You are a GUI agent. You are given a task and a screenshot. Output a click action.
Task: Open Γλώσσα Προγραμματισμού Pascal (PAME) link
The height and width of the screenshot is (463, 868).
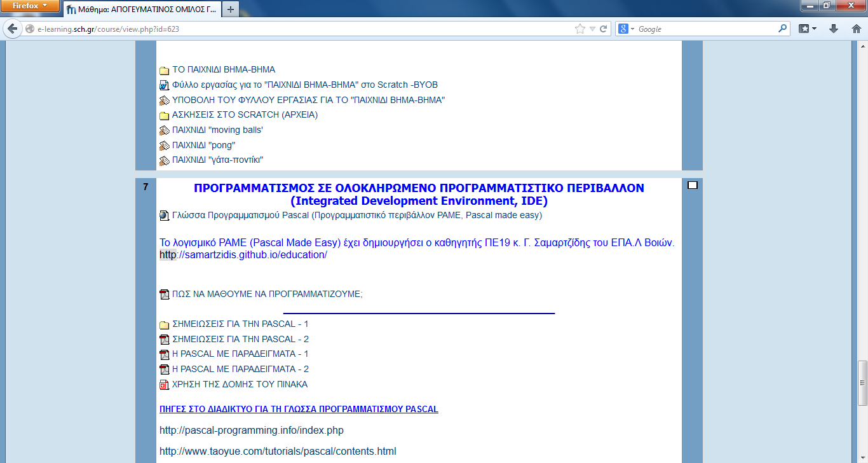357,216
